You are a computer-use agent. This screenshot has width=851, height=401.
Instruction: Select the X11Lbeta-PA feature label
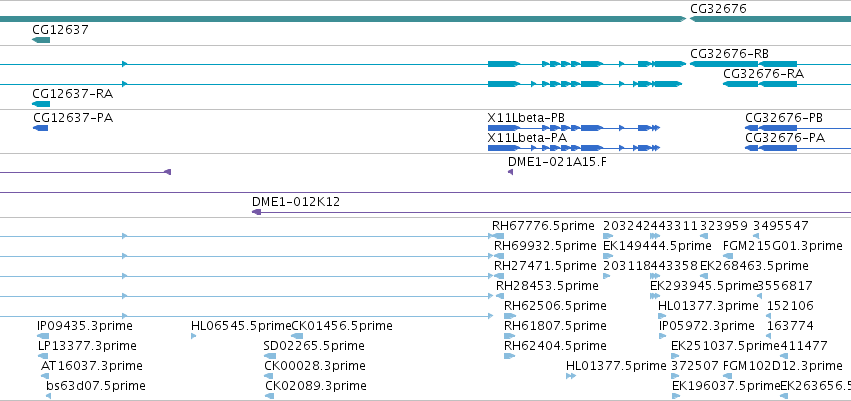click(527, 138)
